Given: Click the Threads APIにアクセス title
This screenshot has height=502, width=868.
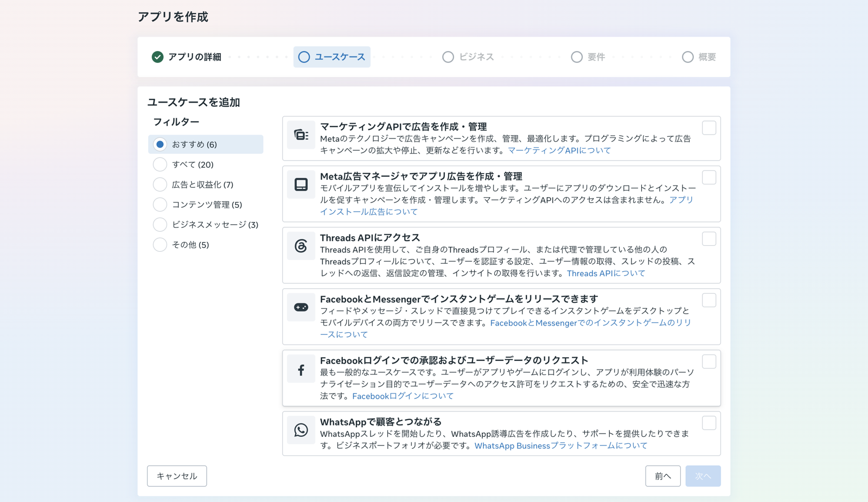Looking at the screenshot, I should pyautogui.click(x=370, y=238).
